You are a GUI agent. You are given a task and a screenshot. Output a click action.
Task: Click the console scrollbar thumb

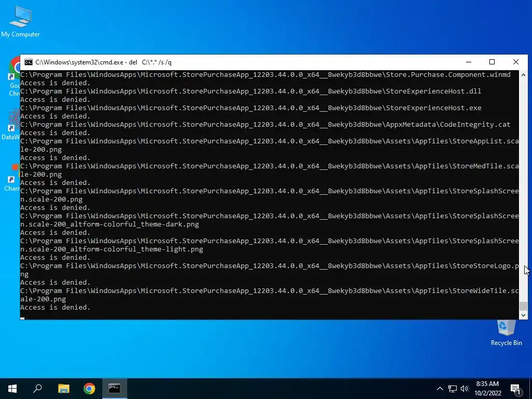pos(523,306)
